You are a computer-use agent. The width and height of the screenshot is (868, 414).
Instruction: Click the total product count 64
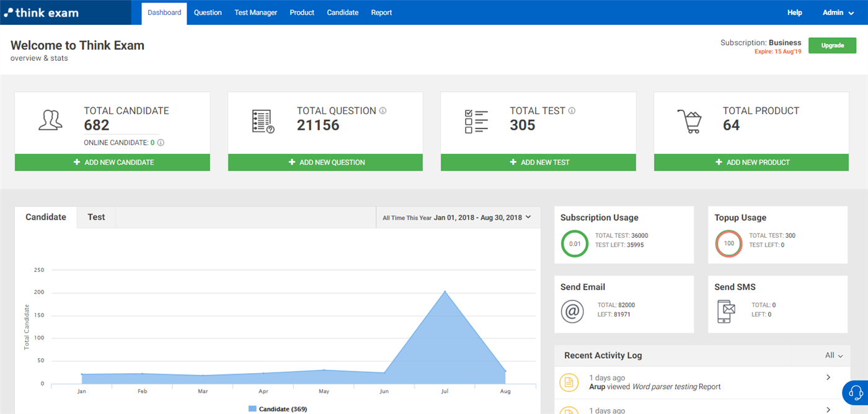(x=732, y=125)
